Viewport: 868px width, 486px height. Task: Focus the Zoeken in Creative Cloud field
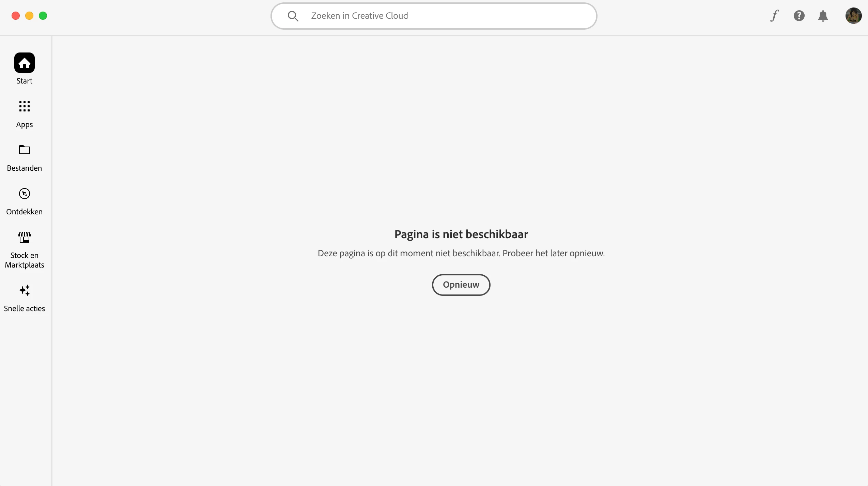pyautogui.click(x=434, y=16)
